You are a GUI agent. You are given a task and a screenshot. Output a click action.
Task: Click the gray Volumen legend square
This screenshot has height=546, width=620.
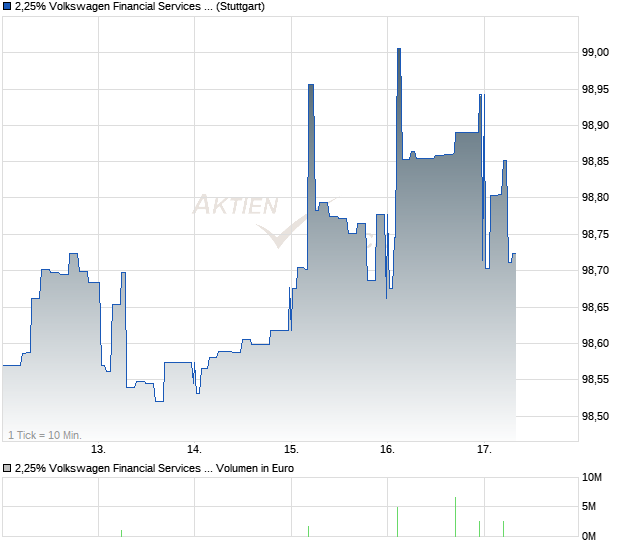point(7,467)
